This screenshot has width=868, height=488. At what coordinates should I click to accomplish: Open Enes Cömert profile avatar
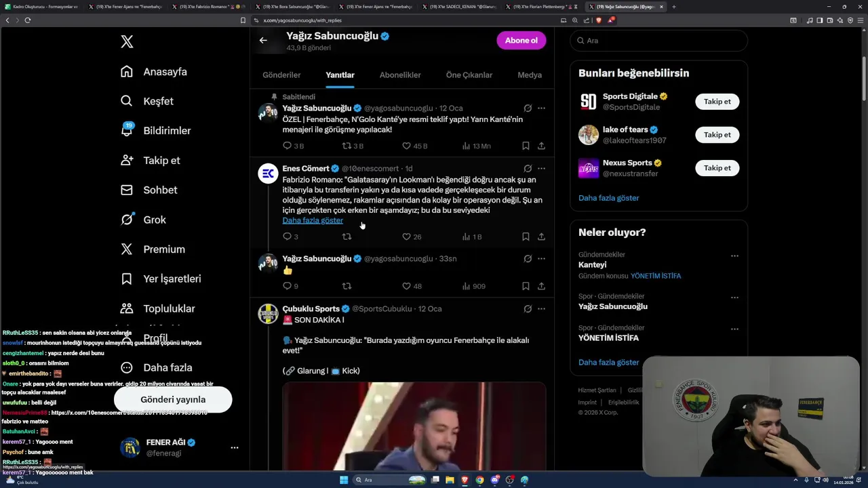268,174
